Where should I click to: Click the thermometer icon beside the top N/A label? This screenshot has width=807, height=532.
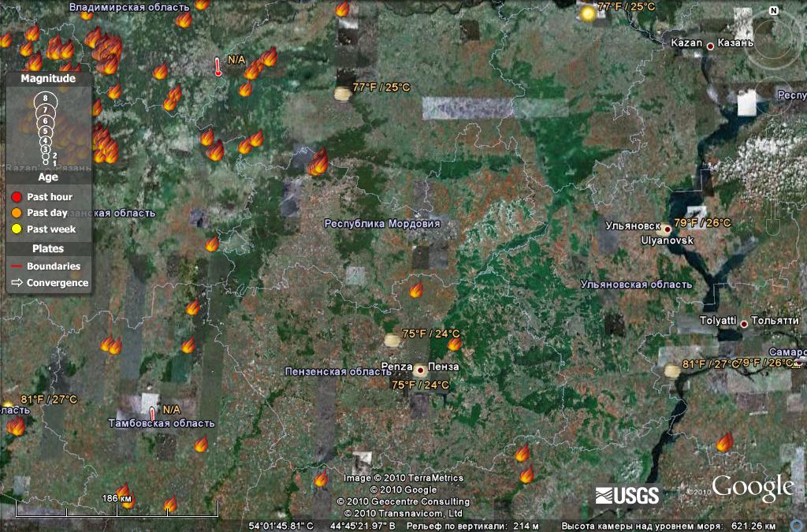(x=218, y=66)
